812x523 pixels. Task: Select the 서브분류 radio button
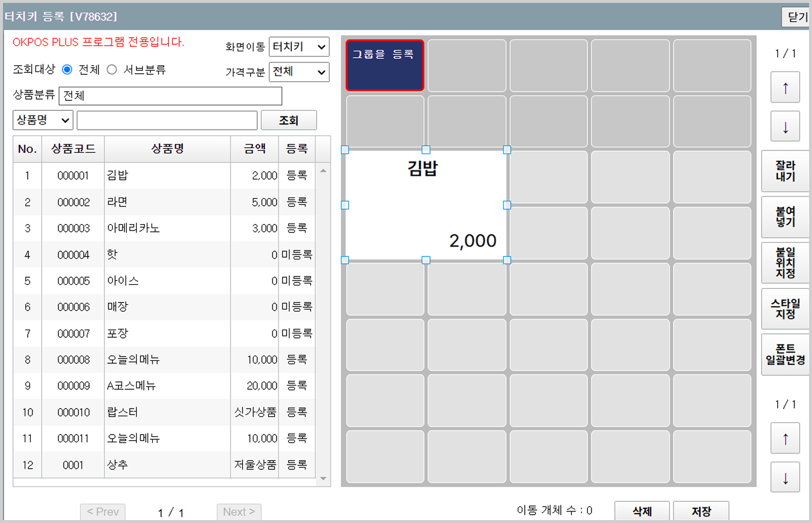(x=112, y=70)
